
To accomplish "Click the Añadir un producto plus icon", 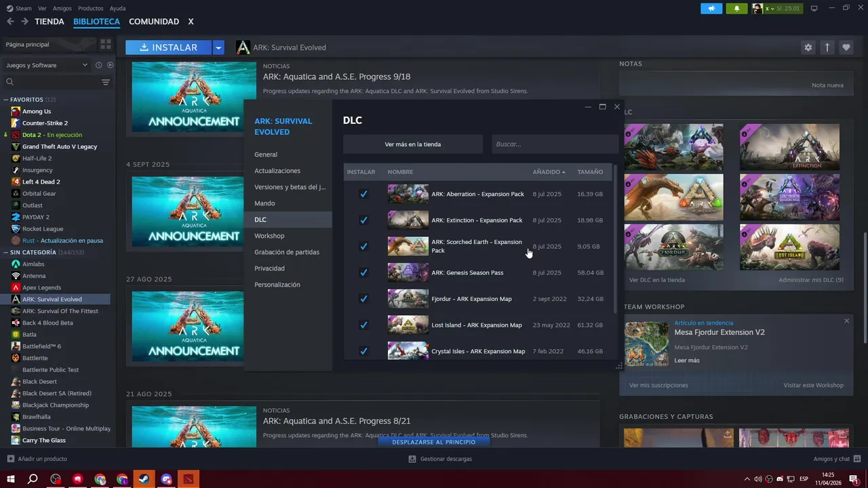I will pos(10,459).
